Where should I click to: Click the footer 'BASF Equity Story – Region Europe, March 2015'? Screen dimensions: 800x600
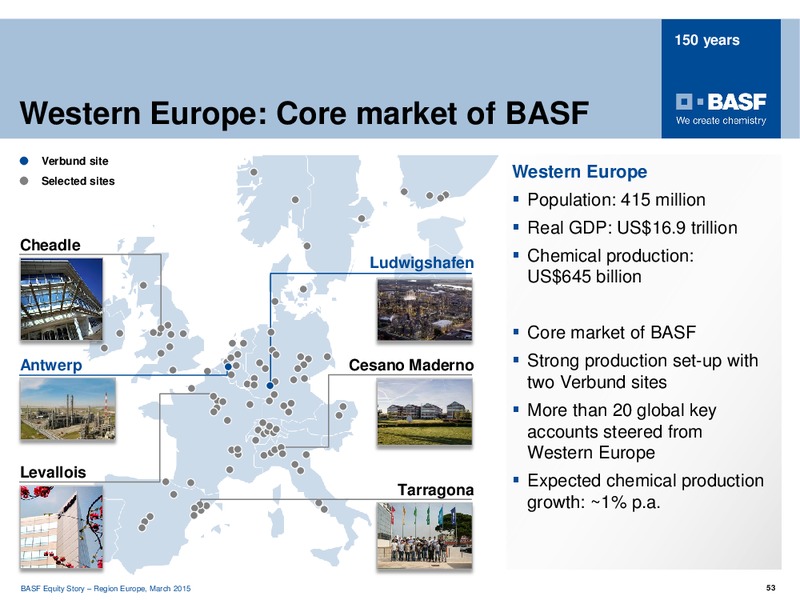pyautogui.click(x=106, y=588)
